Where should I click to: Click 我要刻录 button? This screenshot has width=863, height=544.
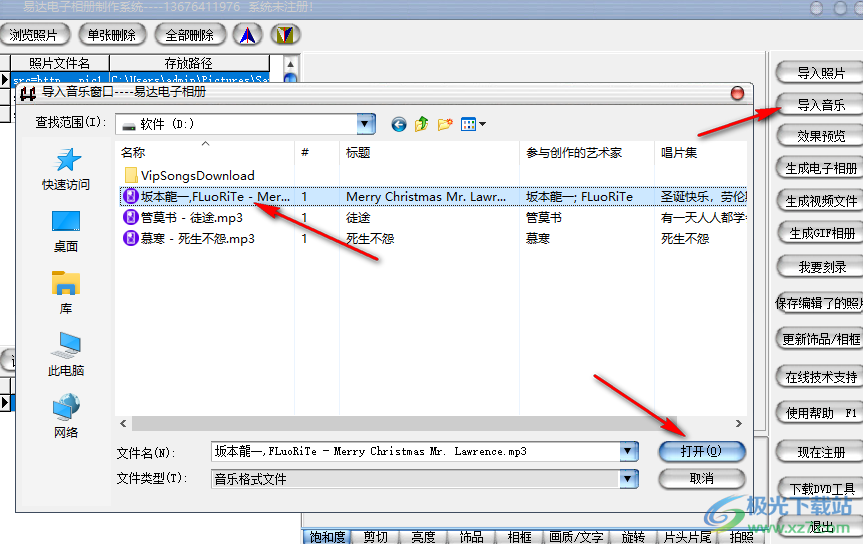point(820,267)
